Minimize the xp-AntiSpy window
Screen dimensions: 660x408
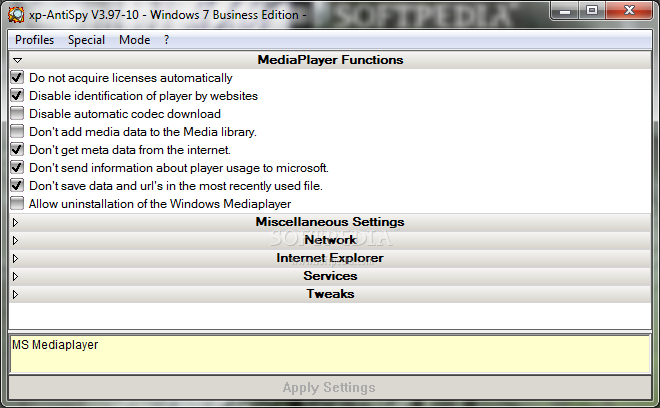click(565, 10)
